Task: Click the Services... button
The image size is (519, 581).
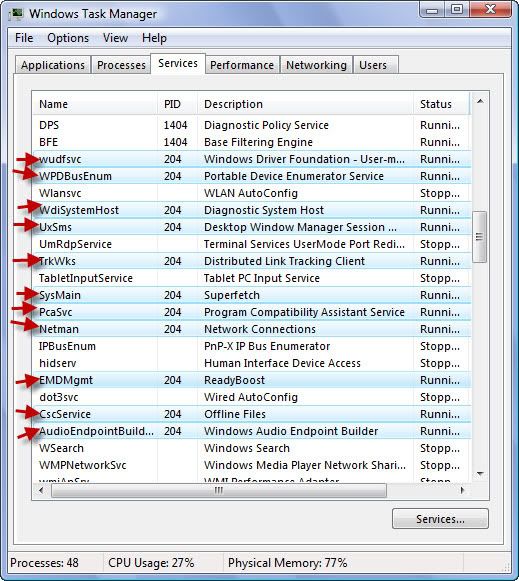Action: [x=440, y=519]
